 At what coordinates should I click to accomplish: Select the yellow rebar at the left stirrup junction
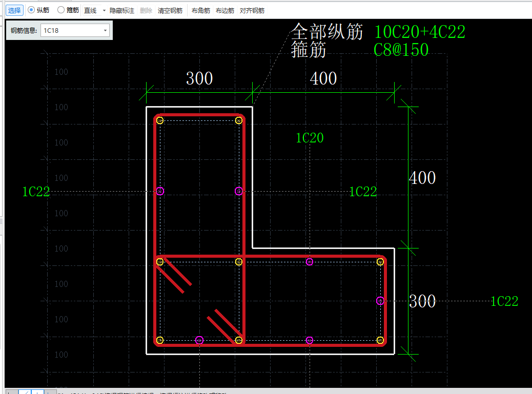[x=160, y=262]
